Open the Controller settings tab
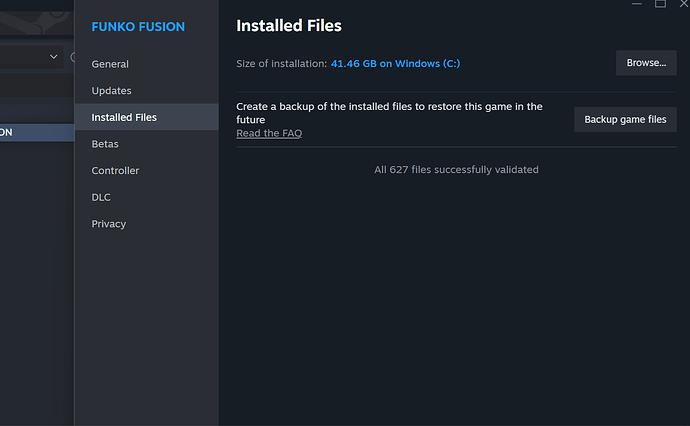Image resolution: width=690 pixels, height=426 pixels. click(x=115, y=171)
